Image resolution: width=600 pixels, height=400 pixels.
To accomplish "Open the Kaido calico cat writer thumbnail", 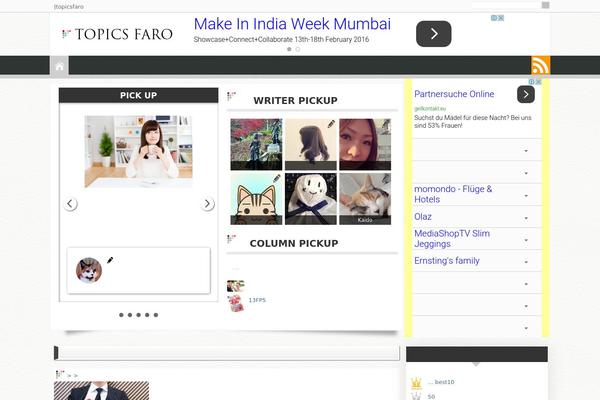I will (x=365, y=199).
